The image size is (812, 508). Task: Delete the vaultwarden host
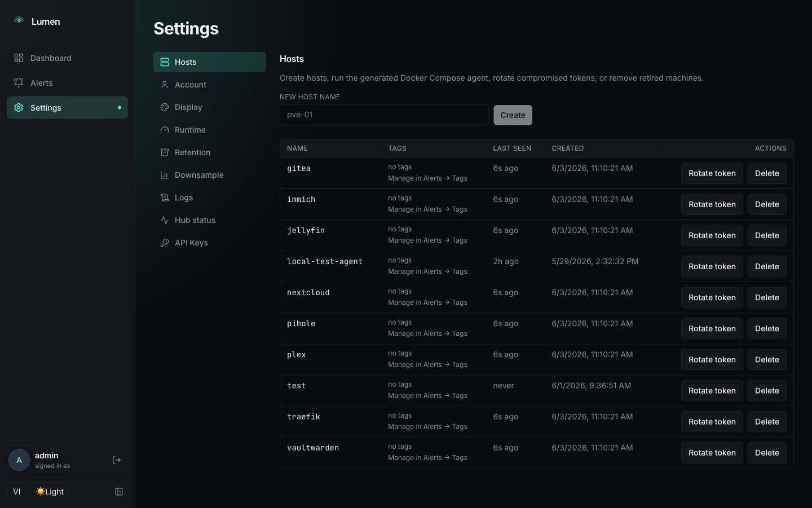click(767, 453)
